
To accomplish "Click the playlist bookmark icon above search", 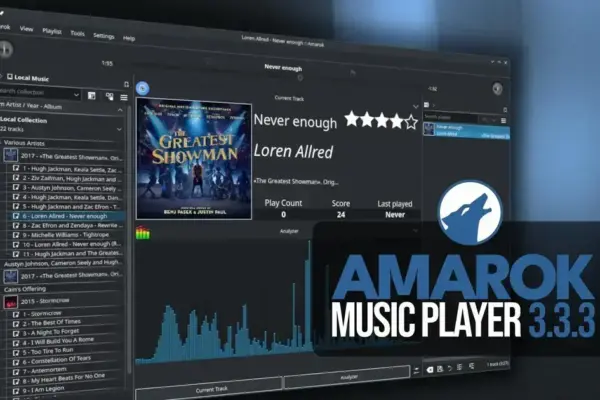I will (505, 110).
